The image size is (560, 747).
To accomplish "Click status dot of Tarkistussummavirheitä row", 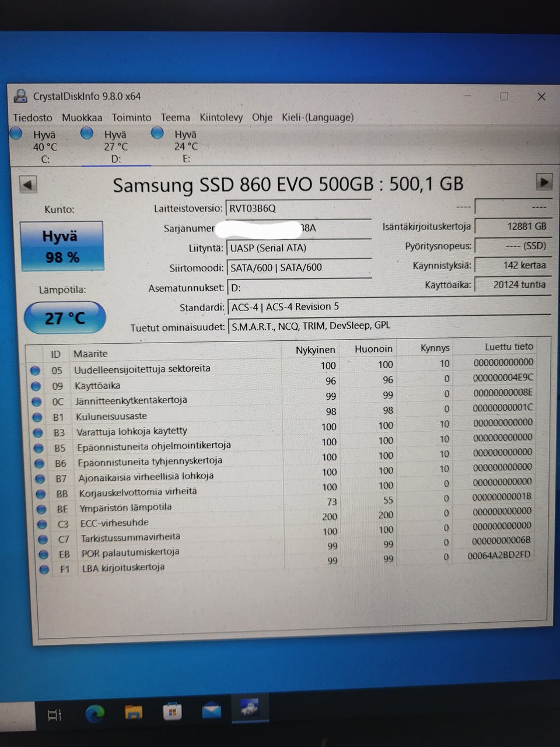I will point(43,539).
